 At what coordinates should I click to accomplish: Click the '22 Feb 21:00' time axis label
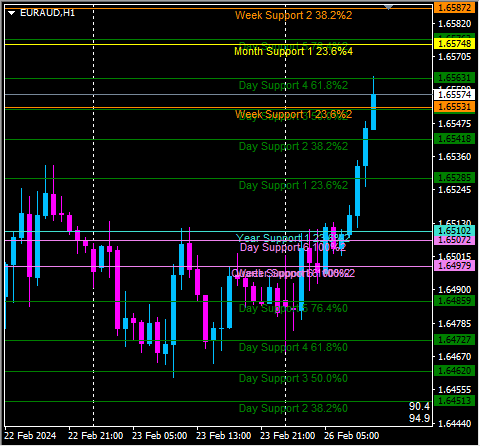[x=96, y=436]
